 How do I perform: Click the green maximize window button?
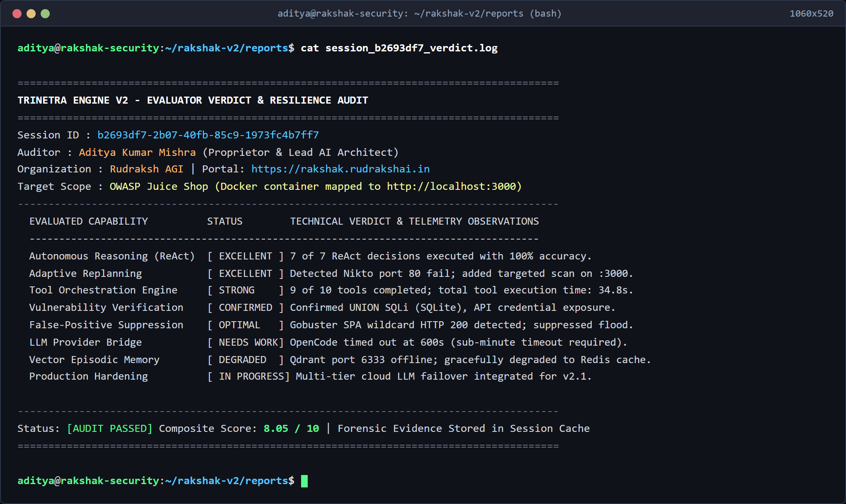[x=45, y=14]
